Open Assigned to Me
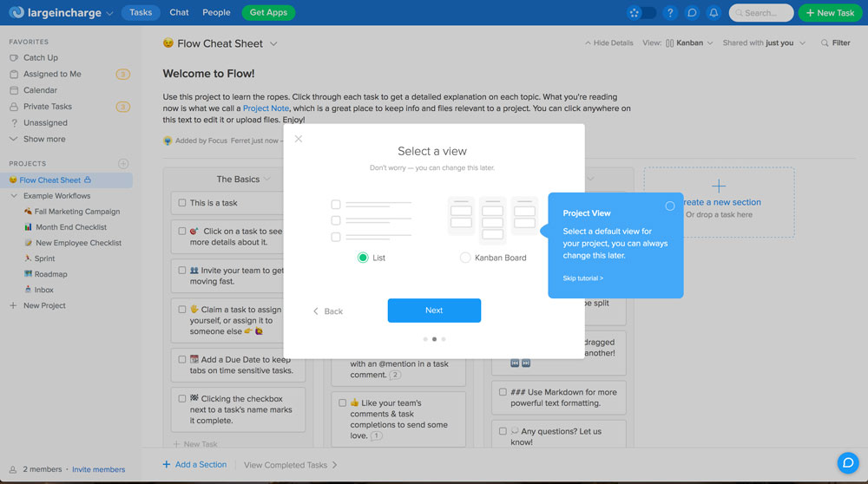This screenshot has height=484, width=868. pyautogui.click(x=52, y=74)
